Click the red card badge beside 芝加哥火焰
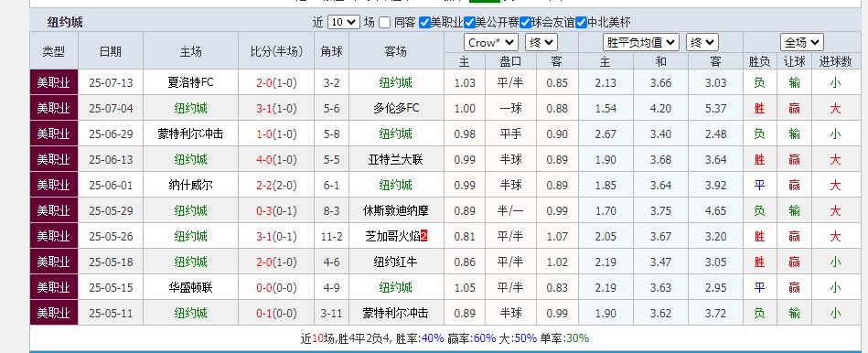Viewport: 868px width, 353px height. coord(424,236)
